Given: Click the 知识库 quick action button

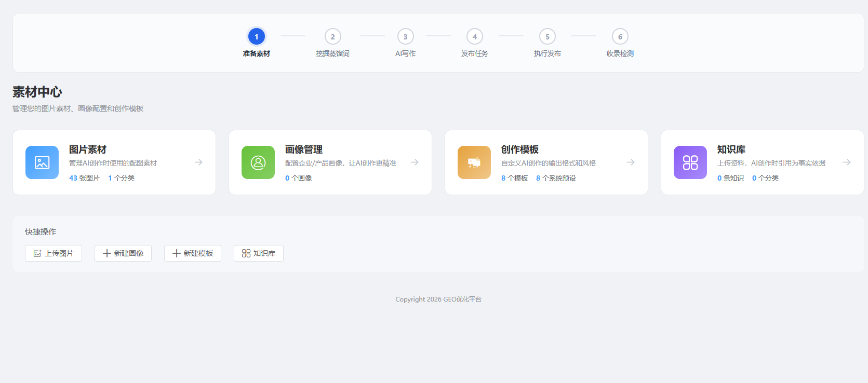Looking at the screenshot, I should tap(259, 253).
